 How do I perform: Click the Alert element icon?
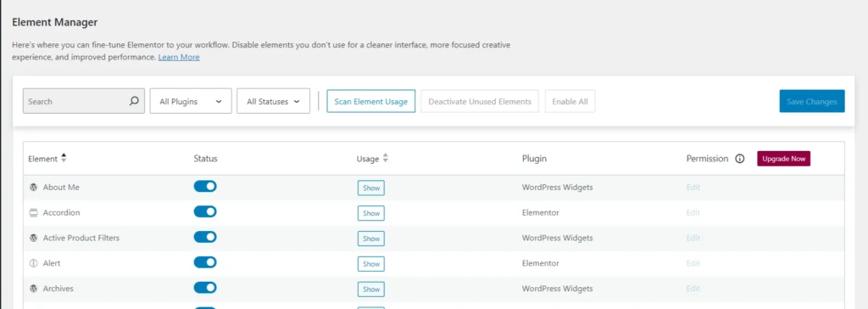coord(33,263)
